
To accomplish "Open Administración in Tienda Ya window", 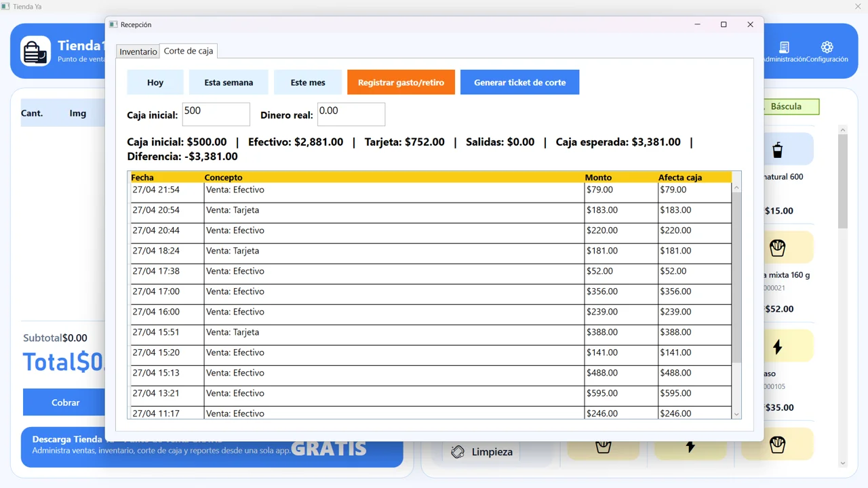I will (x=784, y=52).
